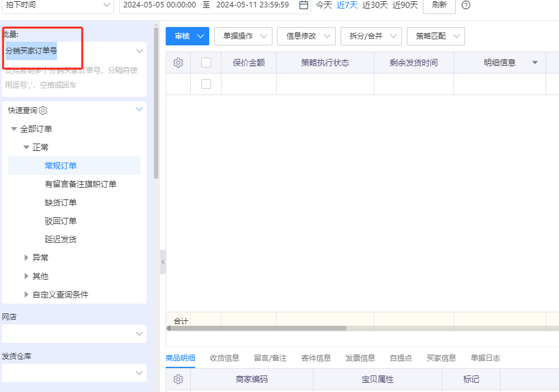Screen dimensions: 559x392
Task: Open the calendar date picker icon
Action: coord(304,5)
